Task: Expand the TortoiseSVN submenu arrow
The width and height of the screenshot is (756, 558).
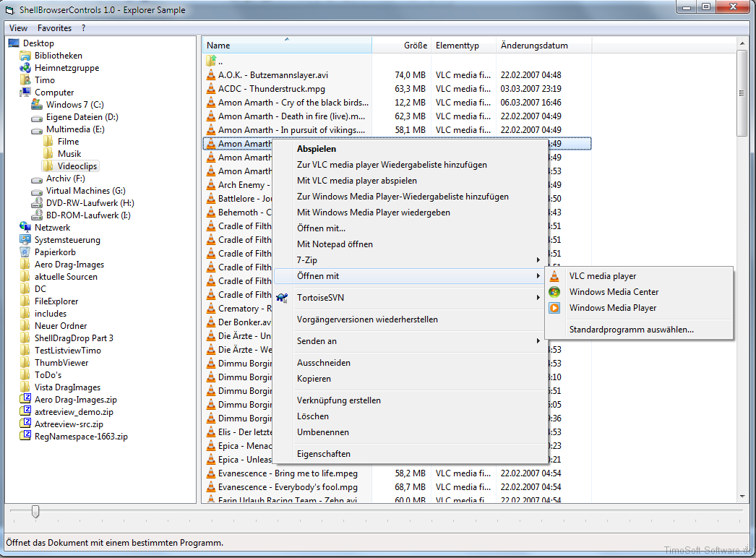Action: tap(538, 298)
